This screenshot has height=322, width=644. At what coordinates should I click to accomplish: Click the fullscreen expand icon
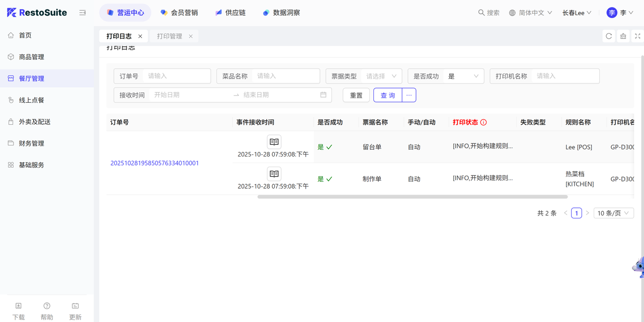click(637, 36)
